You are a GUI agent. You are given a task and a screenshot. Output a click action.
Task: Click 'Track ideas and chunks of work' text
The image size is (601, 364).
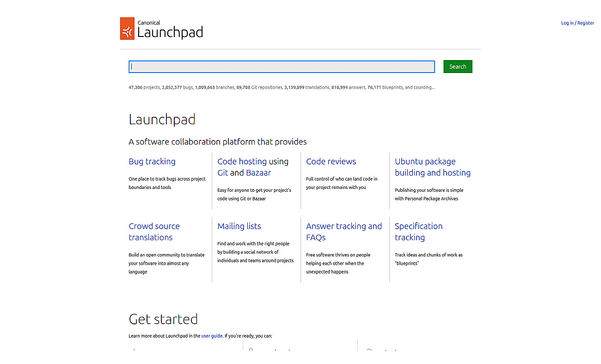(429, 259)
